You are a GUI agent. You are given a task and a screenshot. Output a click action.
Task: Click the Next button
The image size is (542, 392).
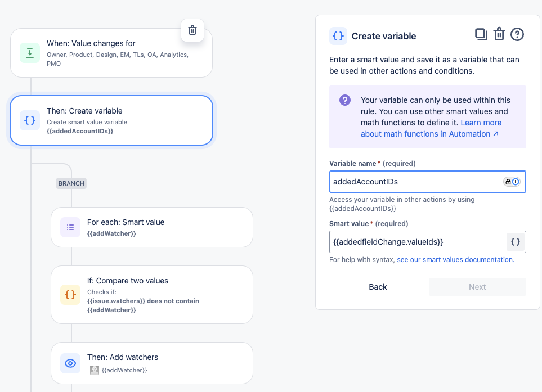pos(477,287)
